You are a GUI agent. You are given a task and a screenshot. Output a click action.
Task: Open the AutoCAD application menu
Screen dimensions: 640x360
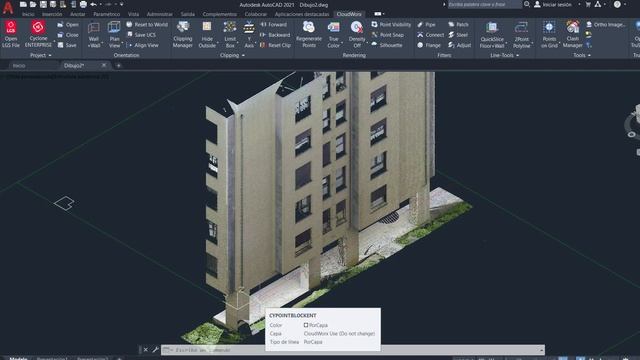pos(8,7)
